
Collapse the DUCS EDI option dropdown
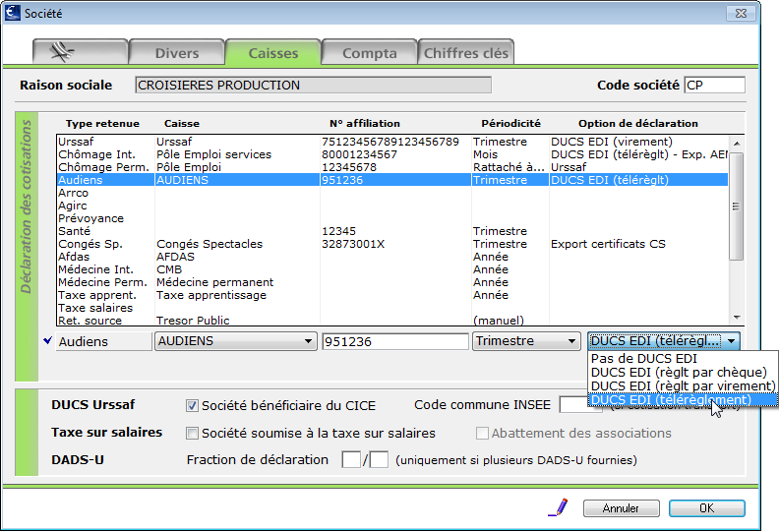pos(664,341)
